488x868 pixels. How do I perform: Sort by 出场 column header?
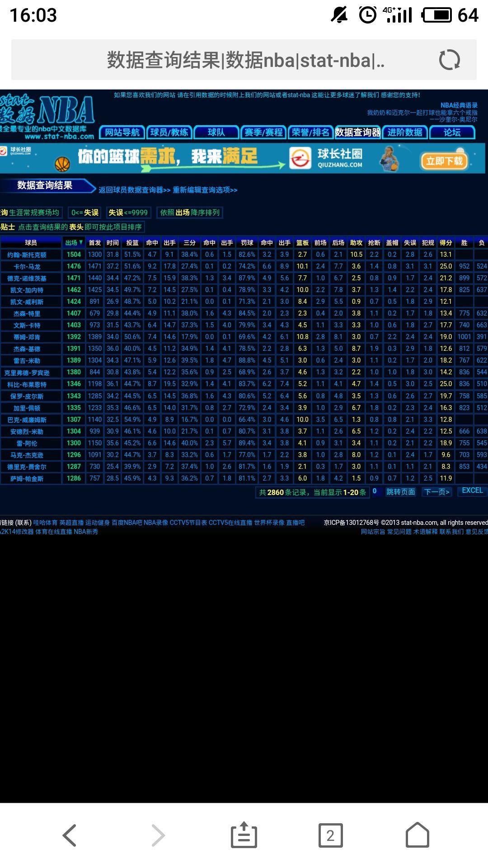[x=74, y=243]
